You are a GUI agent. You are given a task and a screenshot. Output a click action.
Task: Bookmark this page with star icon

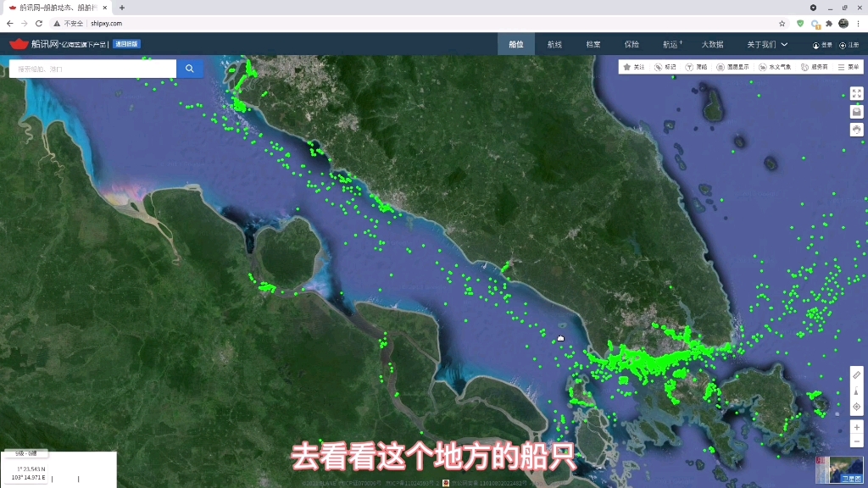coord(782,23)
